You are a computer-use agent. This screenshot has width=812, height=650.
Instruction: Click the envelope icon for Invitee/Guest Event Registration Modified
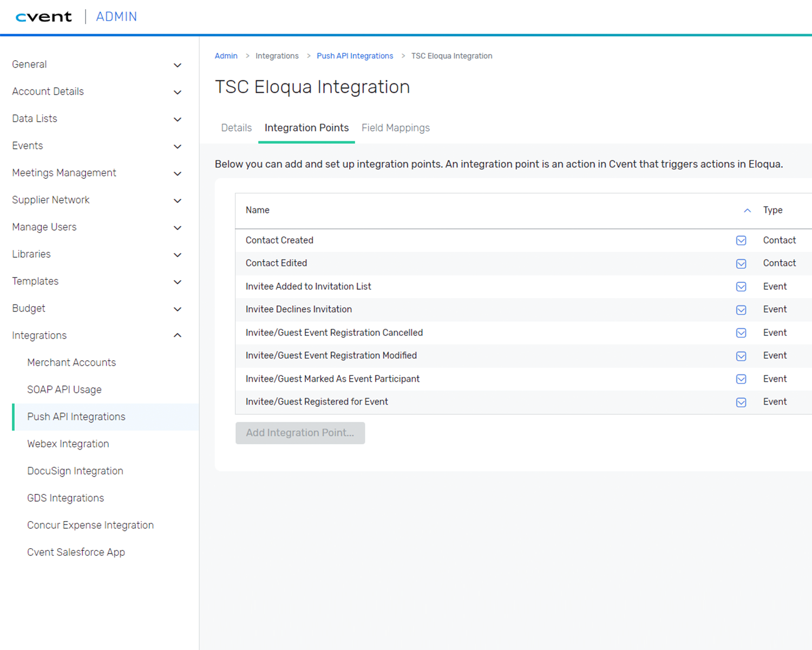click(741, 356)
